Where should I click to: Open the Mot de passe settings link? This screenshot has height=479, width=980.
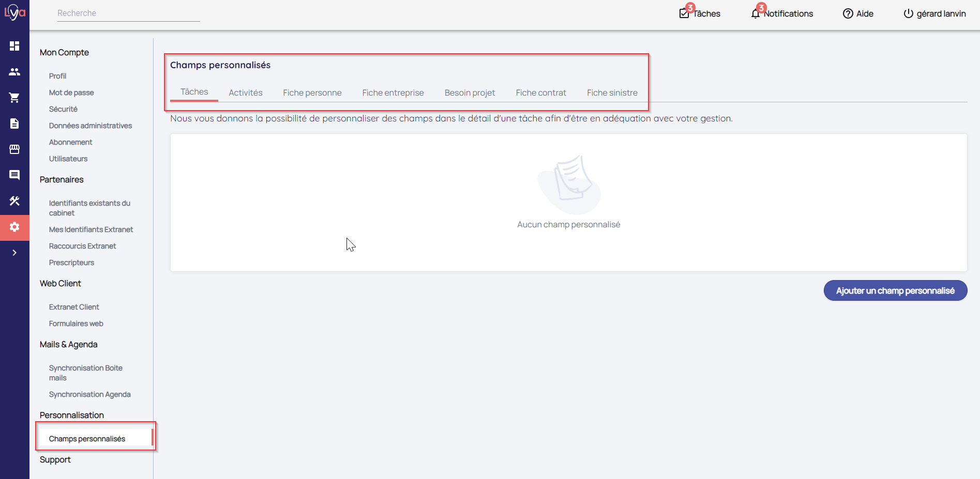(71, 92)
